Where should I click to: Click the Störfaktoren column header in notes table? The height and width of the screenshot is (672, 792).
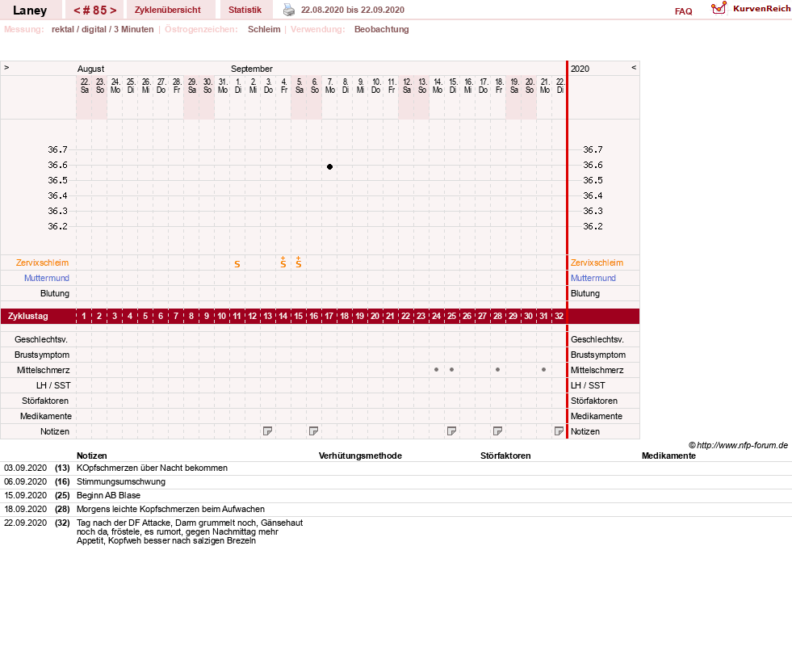(x=505, y=456)
